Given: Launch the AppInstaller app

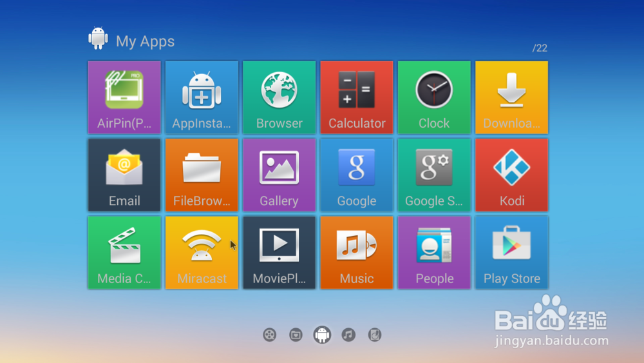Looking at the screenshot, I should point(202,97).
